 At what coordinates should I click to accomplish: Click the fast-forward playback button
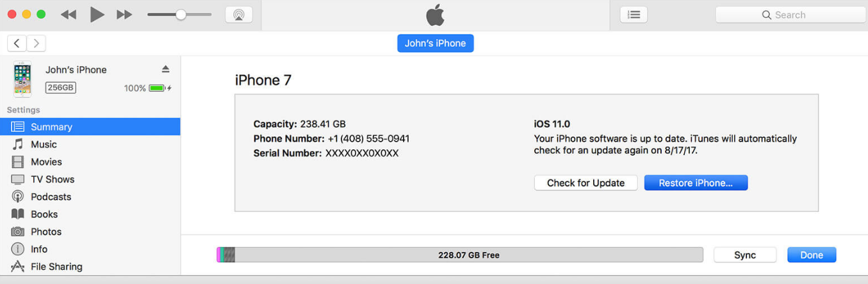click(x=124, y=15)
